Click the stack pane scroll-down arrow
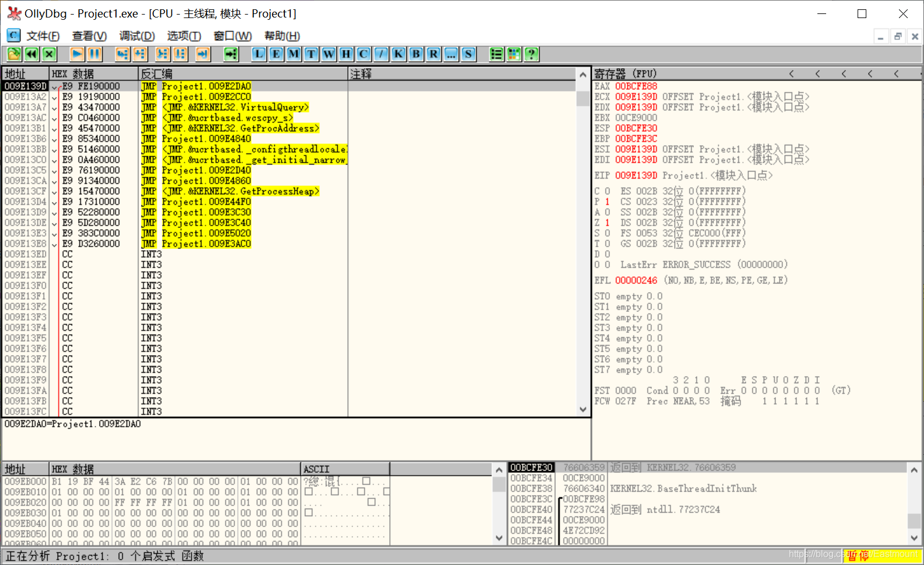This screenshot has height=565, width=924. pyautogui.click(x=914, y=538)
